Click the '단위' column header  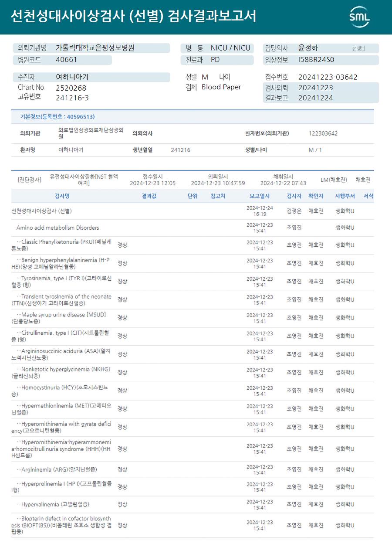pos(193,196)
